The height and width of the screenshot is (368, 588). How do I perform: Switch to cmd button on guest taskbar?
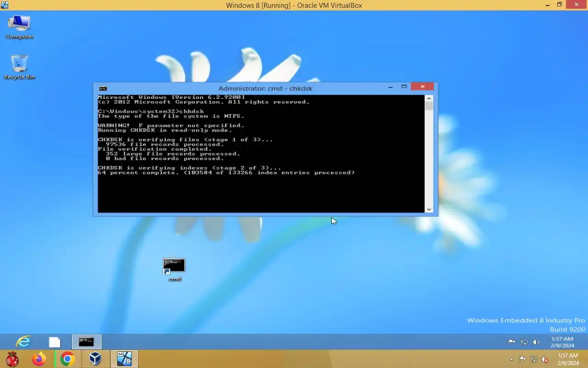[86, 342]
